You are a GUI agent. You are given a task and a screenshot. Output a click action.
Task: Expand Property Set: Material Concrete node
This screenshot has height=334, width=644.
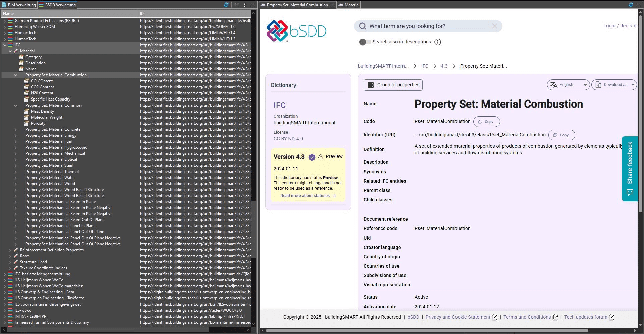(x=15, y=129)
